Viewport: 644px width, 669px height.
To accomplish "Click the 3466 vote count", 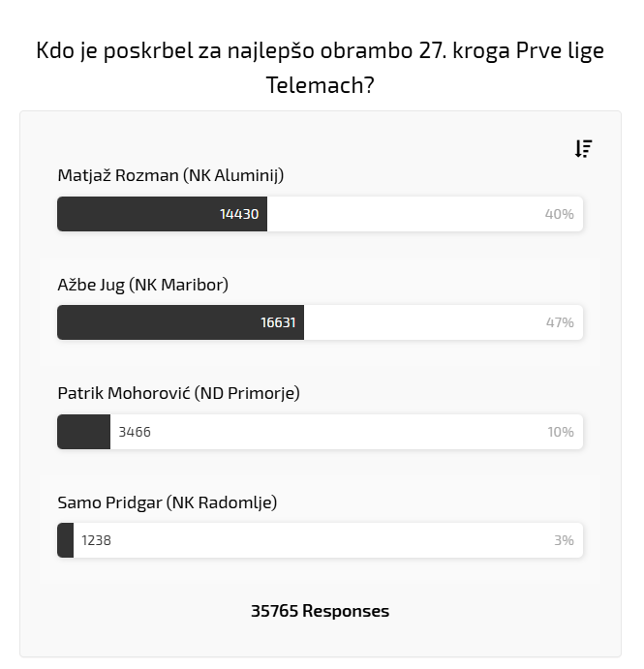I will pos(135,432).
